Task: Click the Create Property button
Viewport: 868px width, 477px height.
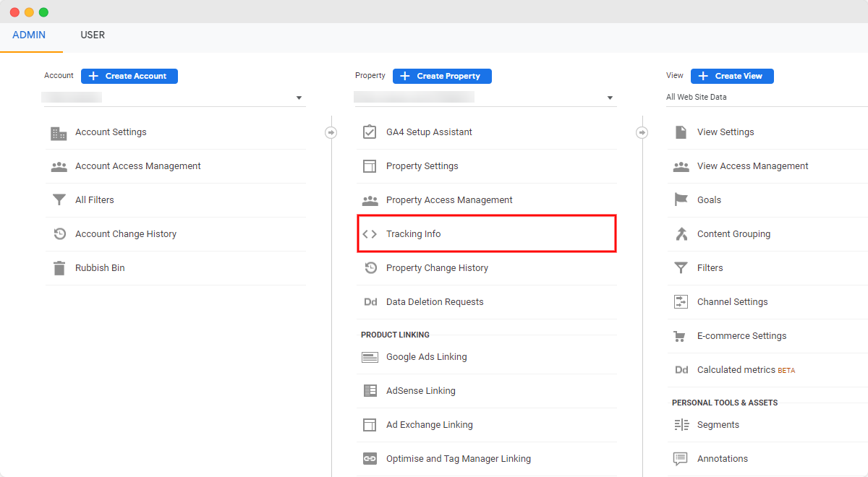Action: pyautogui.click(x=442, y=76)
